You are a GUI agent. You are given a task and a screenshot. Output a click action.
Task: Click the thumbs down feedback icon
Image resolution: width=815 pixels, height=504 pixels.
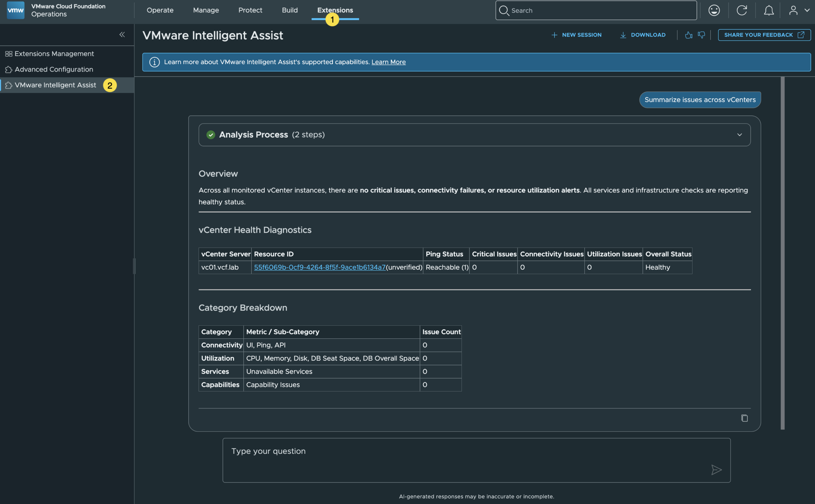pyautogui.click(x=701, y=35)
